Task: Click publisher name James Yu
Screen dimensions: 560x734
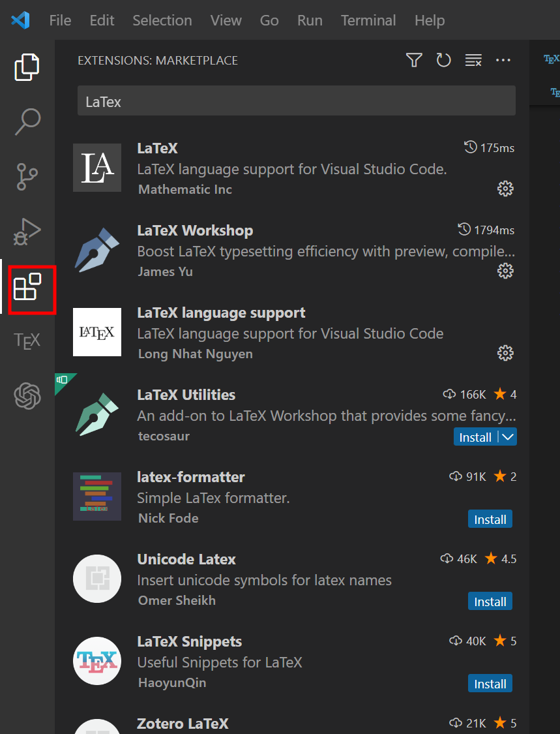Action: (x=165, y=271)
